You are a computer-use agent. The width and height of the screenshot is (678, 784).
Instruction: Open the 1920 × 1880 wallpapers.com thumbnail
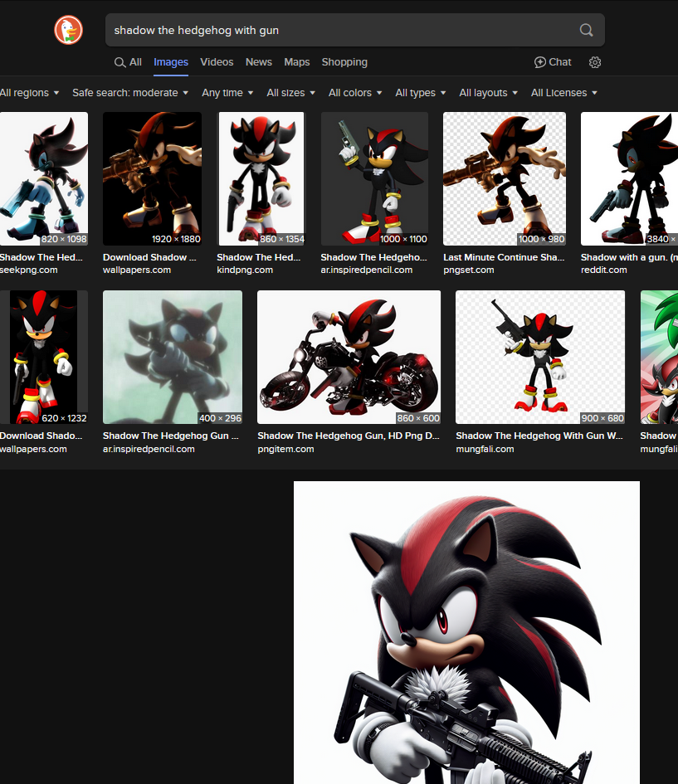click(x=152, y=178)
